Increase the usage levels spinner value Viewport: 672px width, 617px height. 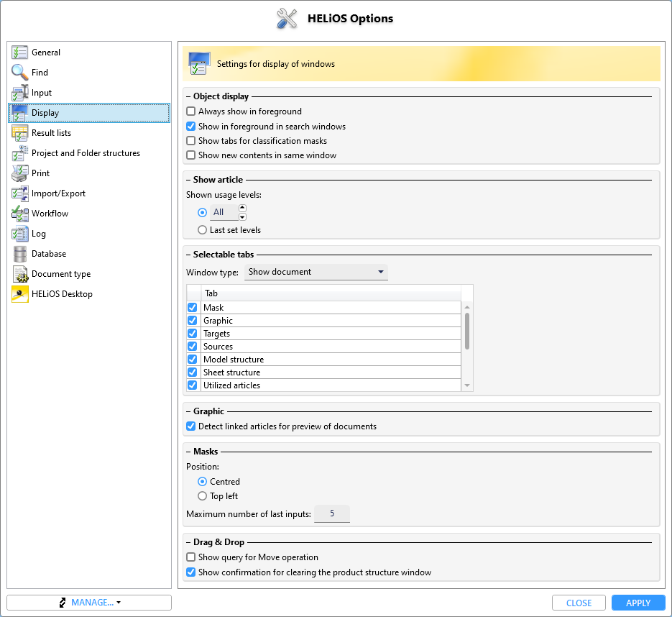coord(243,208)
